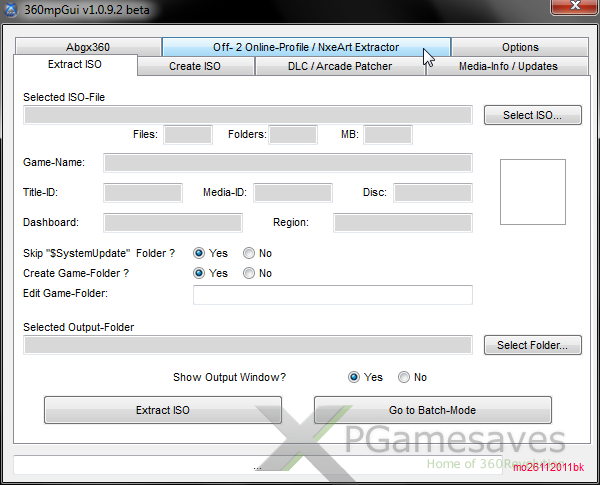The height and width of the screenshot is (485, 600).
Task: Open the Abgx360 tab
Action: pos(87,47)
